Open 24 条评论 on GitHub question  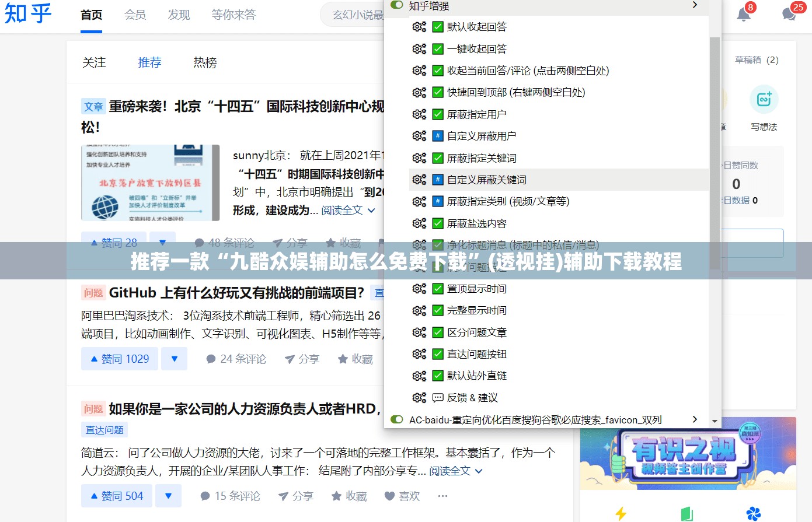[236, 359]
